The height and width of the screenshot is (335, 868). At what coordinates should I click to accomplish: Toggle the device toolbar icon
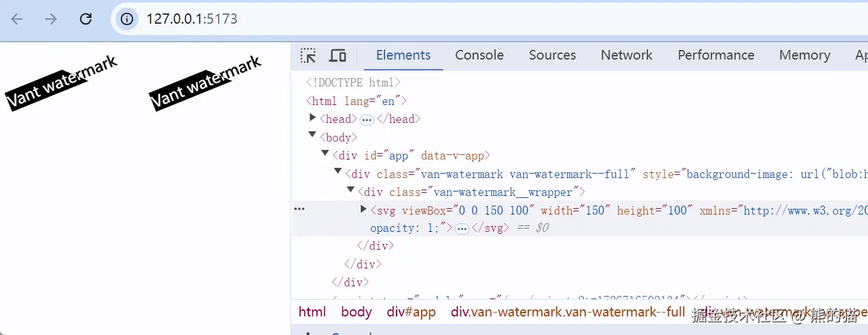pyautogui.click(x=338, y=56)
